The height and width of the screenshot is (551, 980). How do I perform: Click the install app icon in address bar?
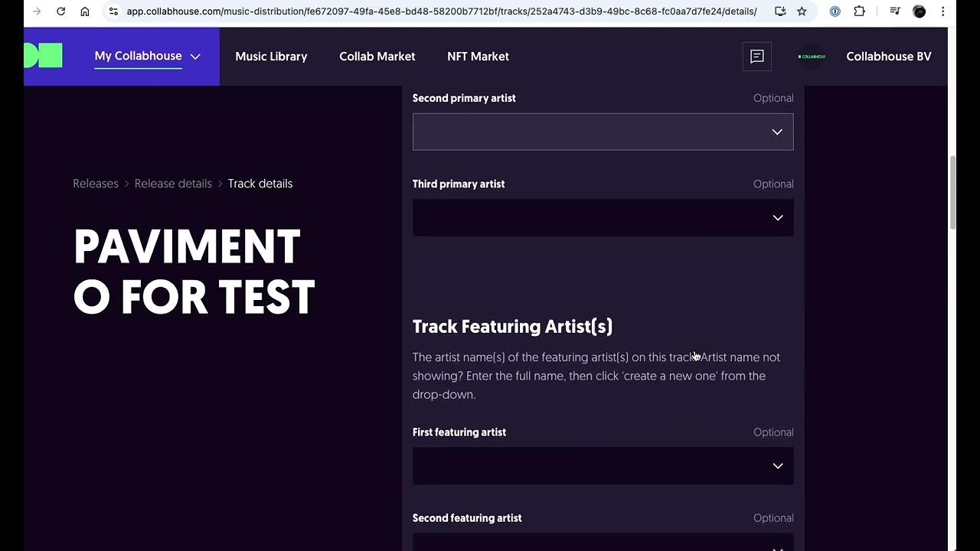tap(780, 11)
